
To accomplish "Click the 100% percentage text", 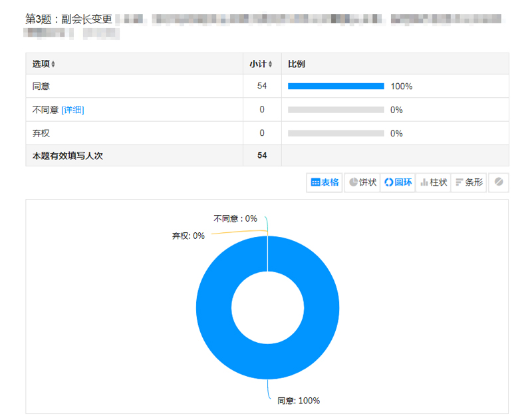I will (402, 87).
